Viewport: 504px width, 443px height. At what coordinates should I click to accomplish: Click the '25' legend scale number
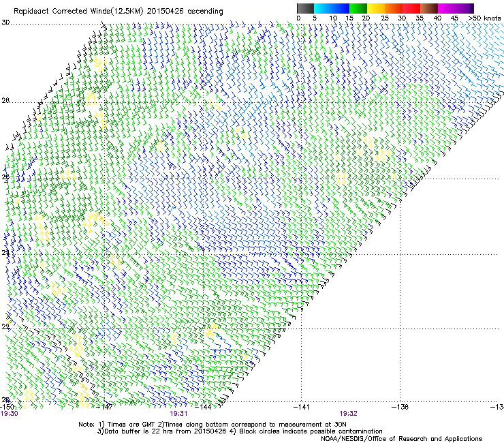tap(385, 18)
